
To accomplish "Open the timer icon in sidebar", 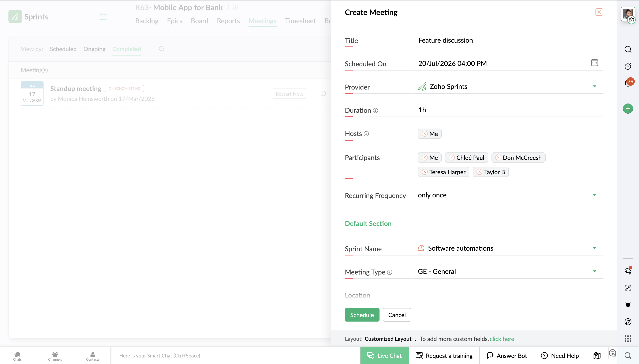I will [x=628, y=66].
